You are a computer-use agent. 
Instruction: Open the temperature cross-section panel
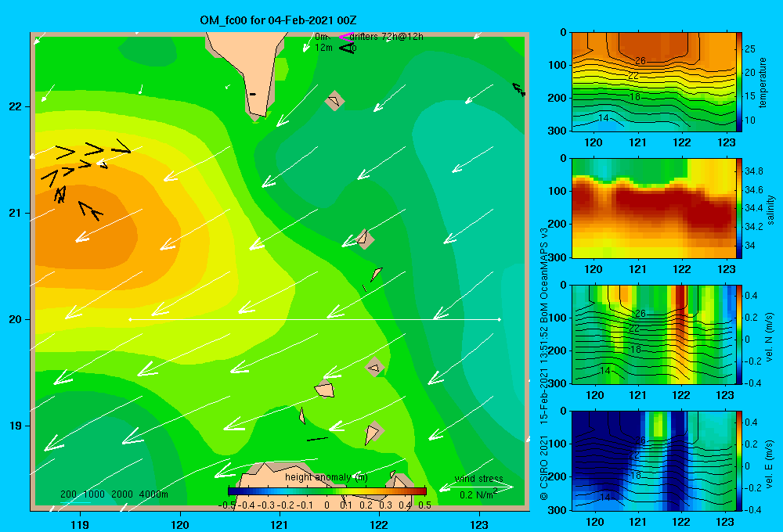pos(653,82)
